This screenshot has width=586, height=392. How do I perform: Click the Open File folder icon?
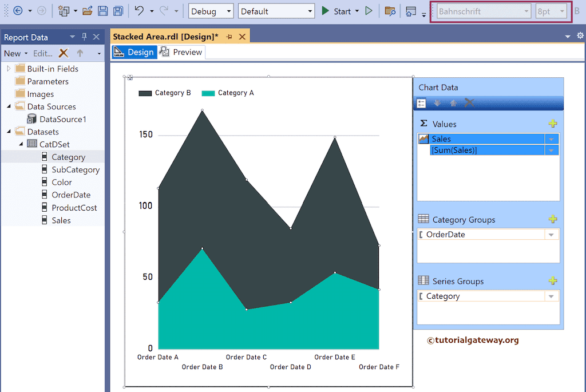point(88,11)
